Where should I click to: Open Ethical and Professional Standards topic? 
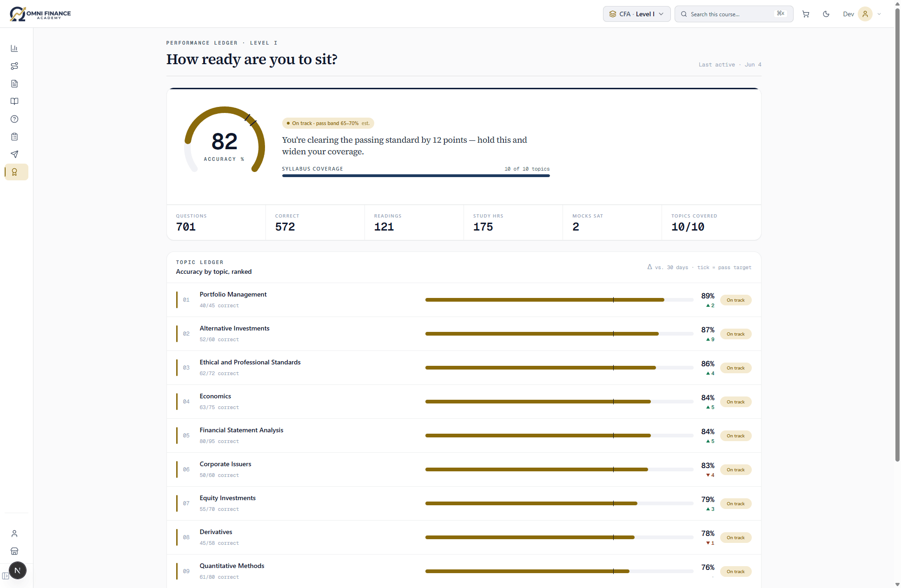click(x=464, y=368)
